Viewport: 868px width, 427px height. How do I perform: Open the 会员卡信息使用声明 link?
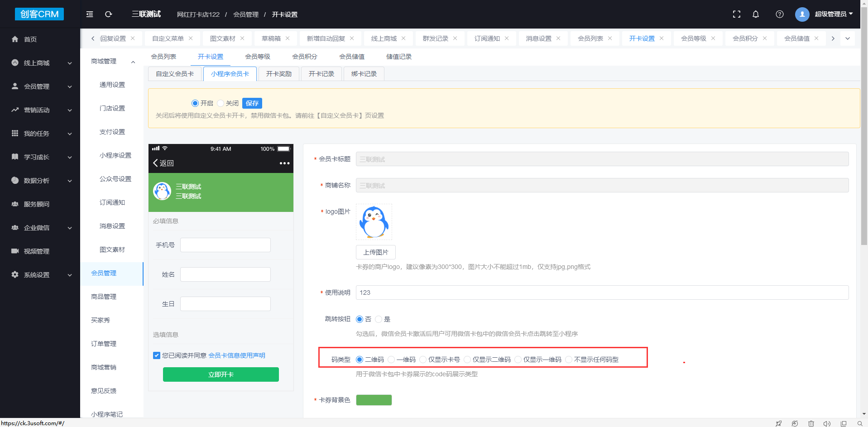click(x=237, y=355)
